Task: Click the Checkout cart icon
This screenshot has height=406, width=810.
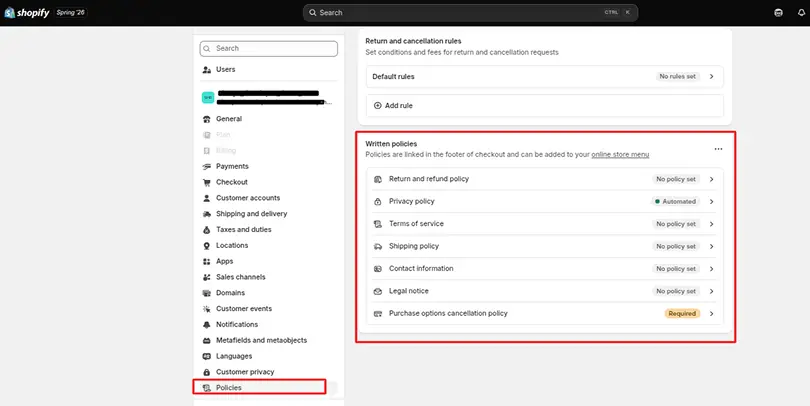Action: [x=207, y=182]
